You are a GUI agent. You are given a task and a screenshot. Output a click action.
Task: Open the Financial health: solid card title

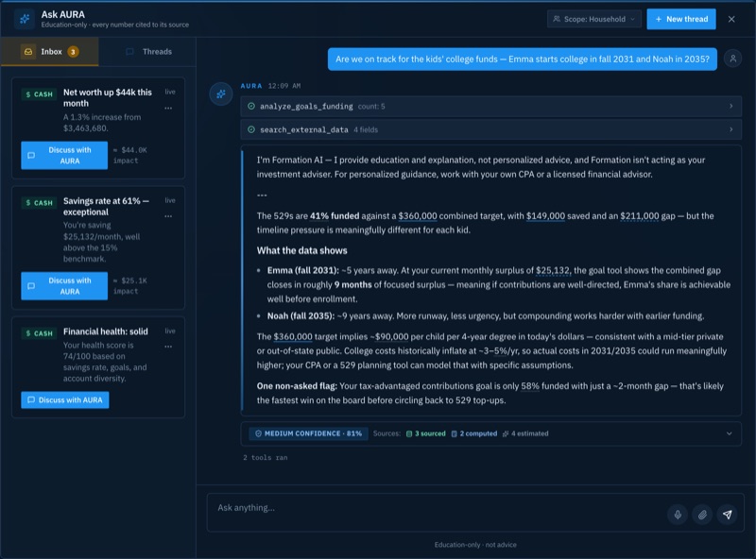pyautogui.click(x=106, y=331)
